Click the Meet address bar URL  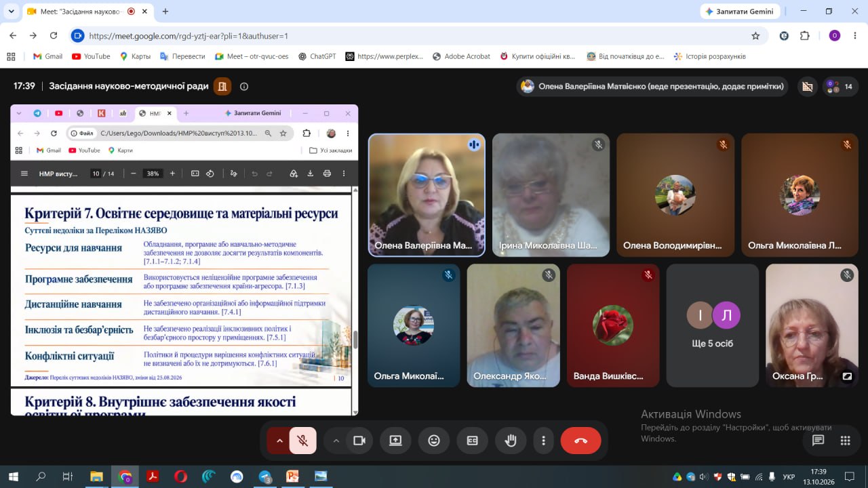pyautogui.click(x=189, y=36)
